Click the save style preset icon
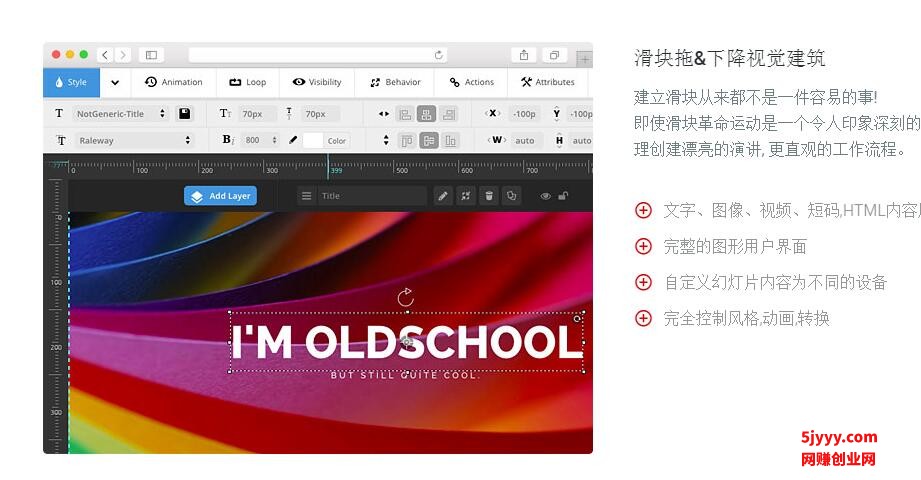 [x=184, y=114]
